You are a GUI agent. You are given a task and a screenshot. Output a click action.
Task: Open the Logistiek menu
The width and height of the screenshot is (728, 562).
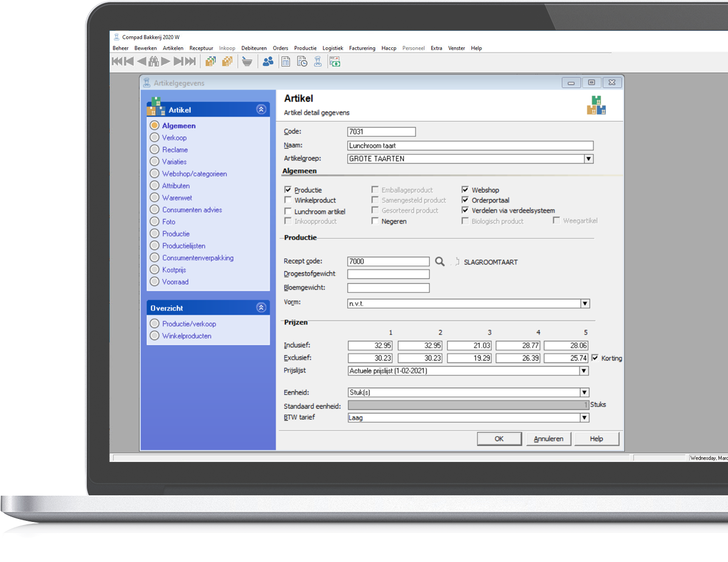[x=332, y=48]
